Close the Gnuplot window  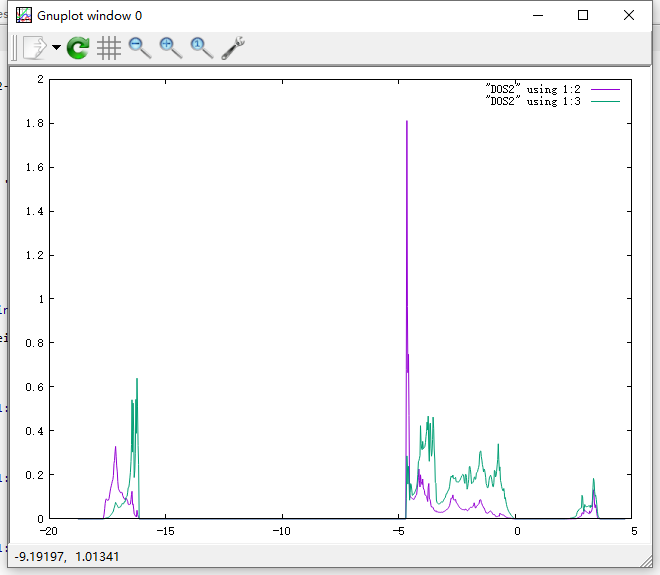[628, 16]
